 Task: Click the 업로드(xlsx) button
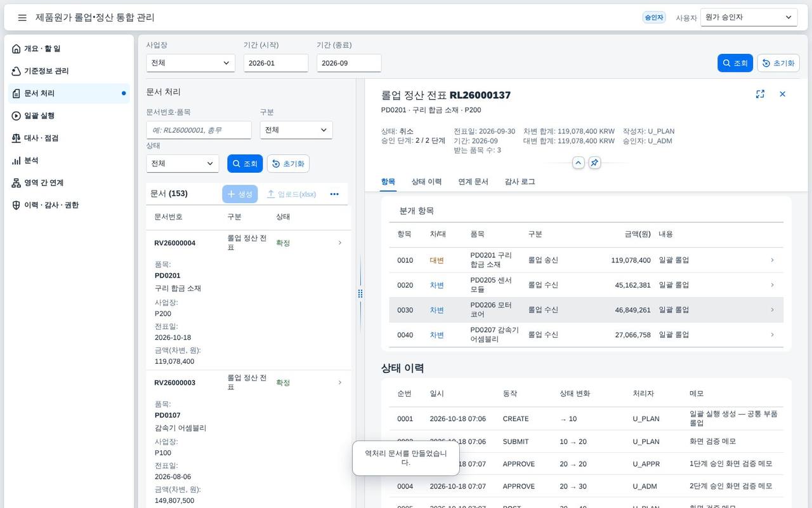click(291, 194)
